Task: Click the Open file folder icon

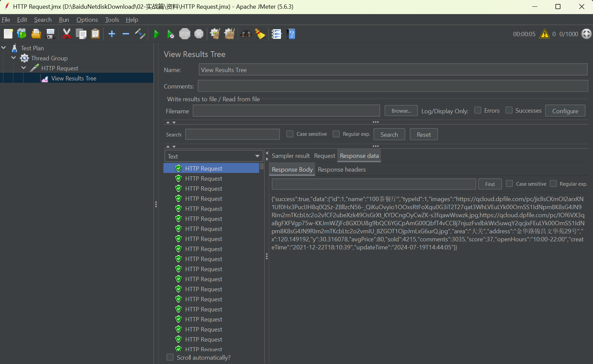Action: pos(36,34)
